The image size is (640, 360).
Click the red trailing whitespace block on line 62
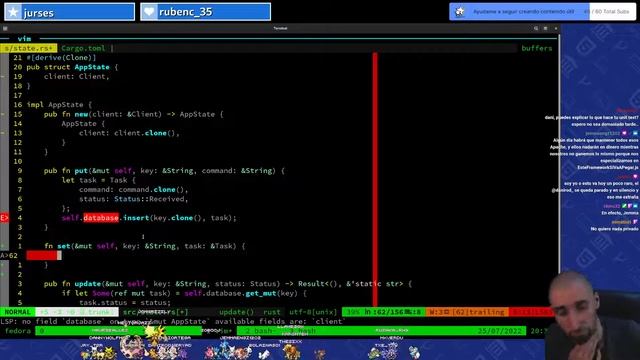(x=41, y=256)
